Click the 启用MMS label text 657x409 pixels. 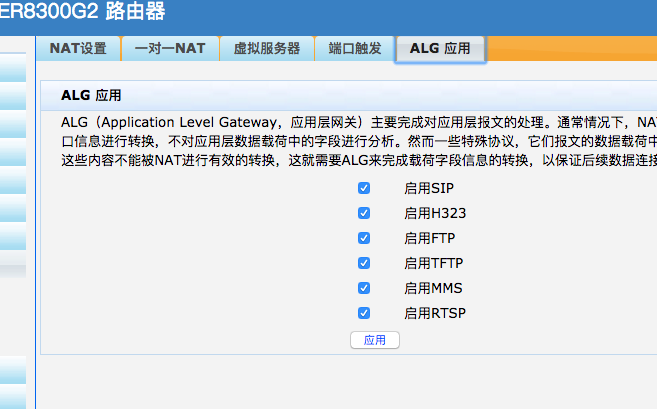pos(433,288)
